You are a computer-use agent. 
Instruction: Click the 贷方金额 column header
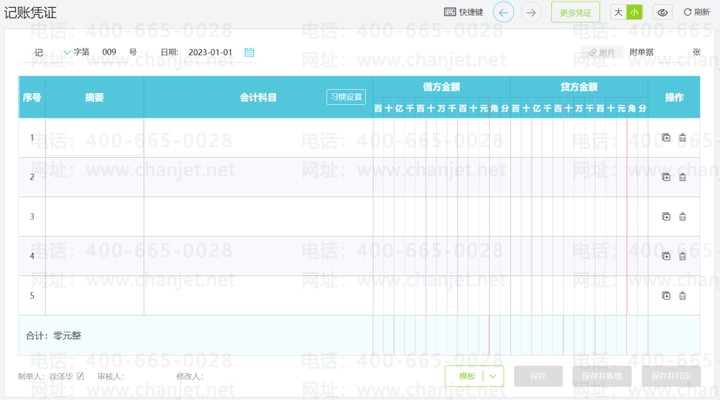(579, 87)
